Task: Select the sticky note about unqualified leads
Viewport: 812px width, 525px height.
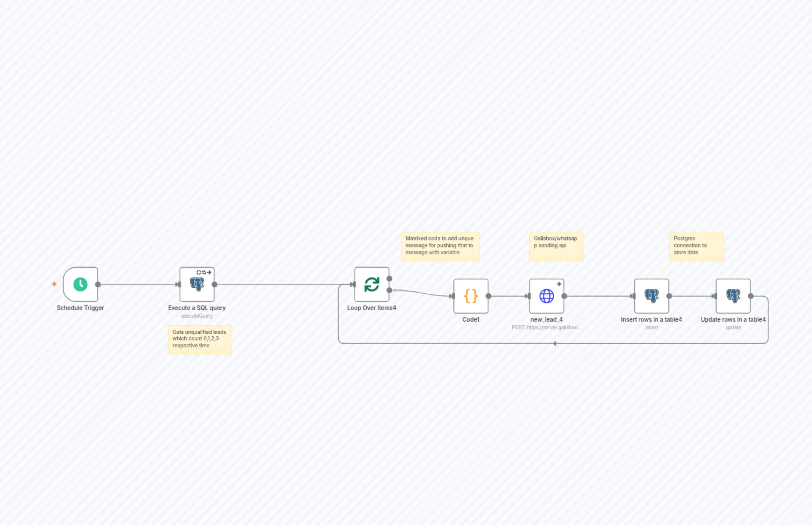Action: 200,339
